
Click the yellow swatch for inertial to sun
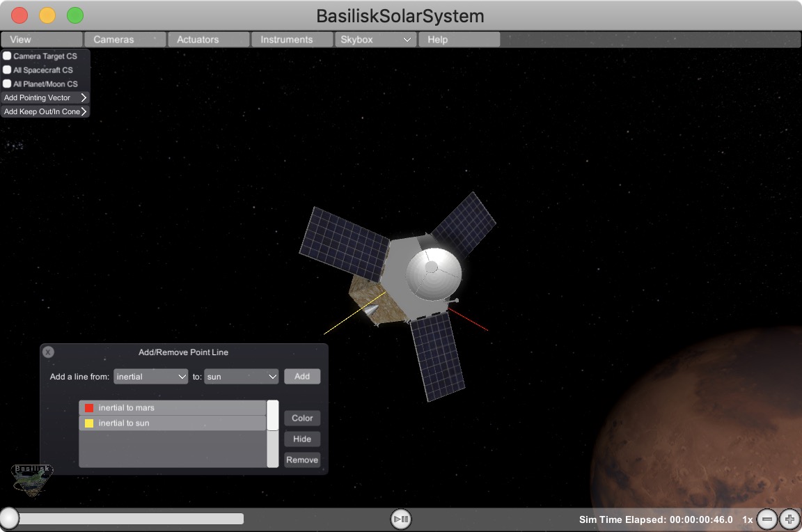point(89,423)
